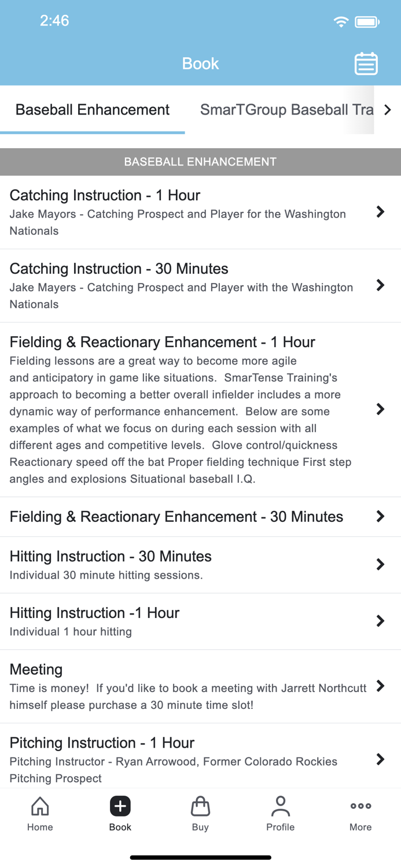Tap the Wi-Fi status icon
401x868 pixels.
tap(341, 21)
